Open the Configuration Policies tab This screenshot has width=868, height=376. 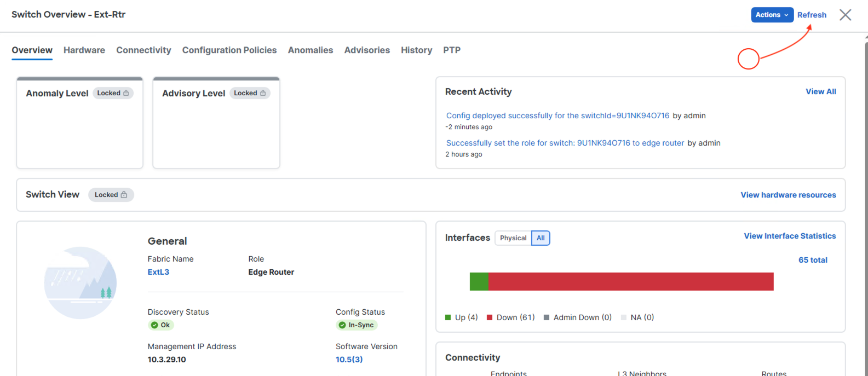pos(229,50)
